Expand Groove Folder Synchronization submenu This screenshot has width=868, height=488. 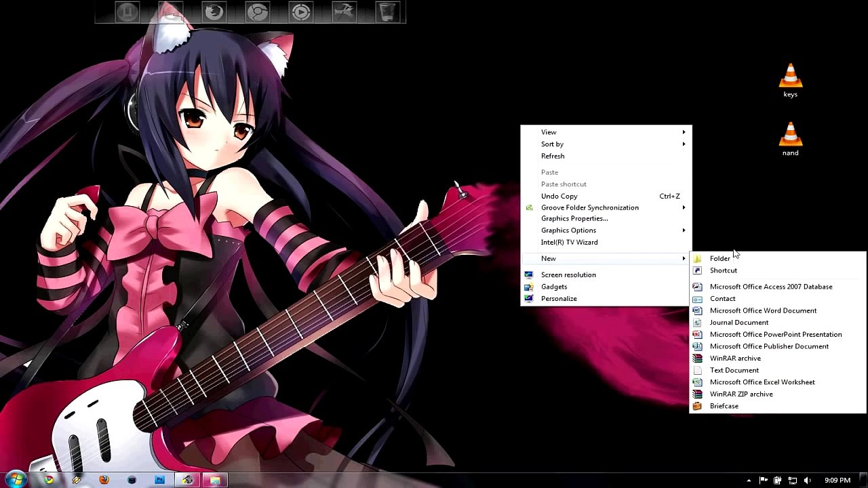click(606, 207)
